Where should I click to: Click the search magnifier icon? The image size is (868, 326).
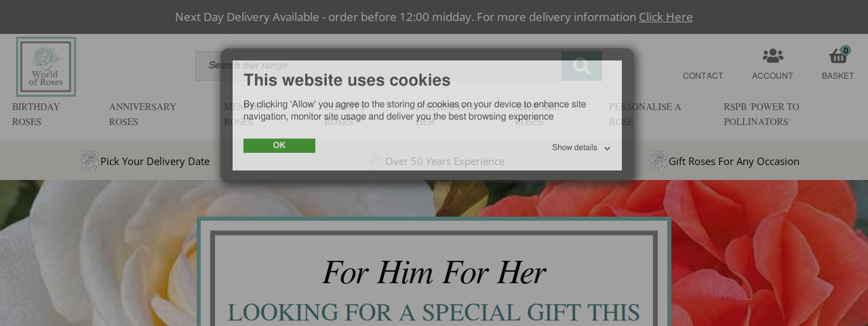tap(582, 66)
